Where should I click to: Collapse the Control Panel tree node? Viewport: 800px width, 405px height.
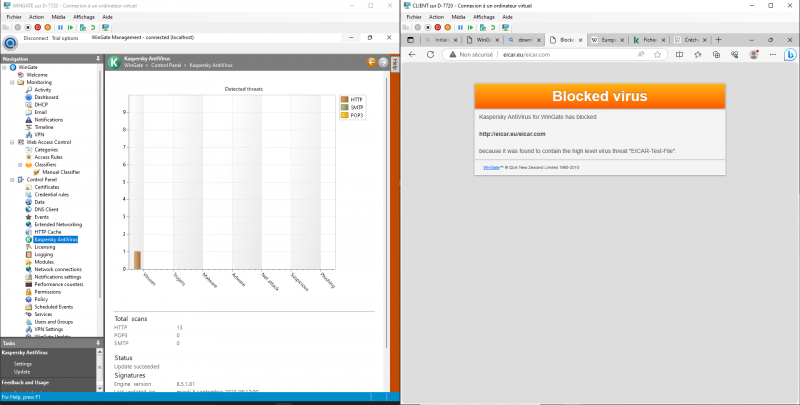pyautogui.click(x=12, y=179)
